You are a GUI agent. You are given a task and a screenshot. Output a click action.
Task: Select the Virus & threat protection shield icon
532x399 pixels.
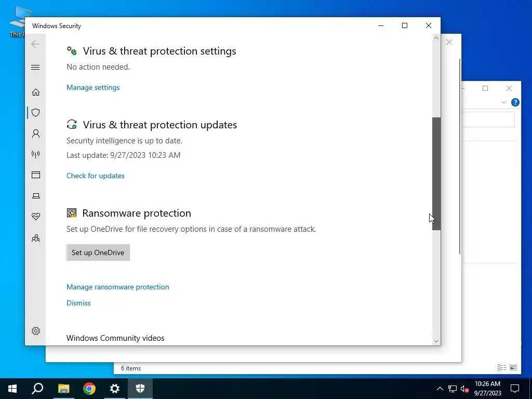coord(36,113)
